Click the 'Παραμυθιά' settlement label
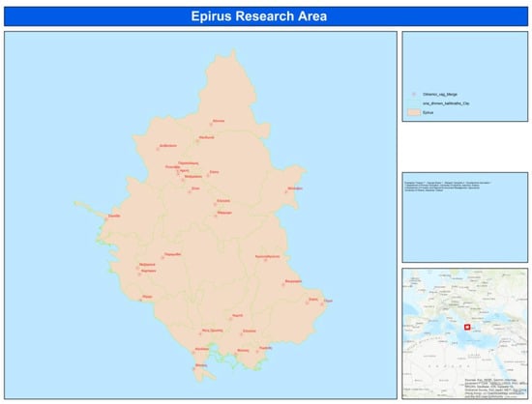 [173, 254]
